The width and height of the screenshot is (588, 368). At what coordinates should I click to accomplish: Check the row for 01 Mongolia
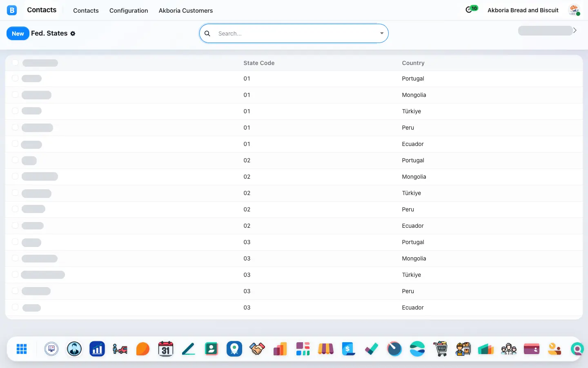coord(15,94)
